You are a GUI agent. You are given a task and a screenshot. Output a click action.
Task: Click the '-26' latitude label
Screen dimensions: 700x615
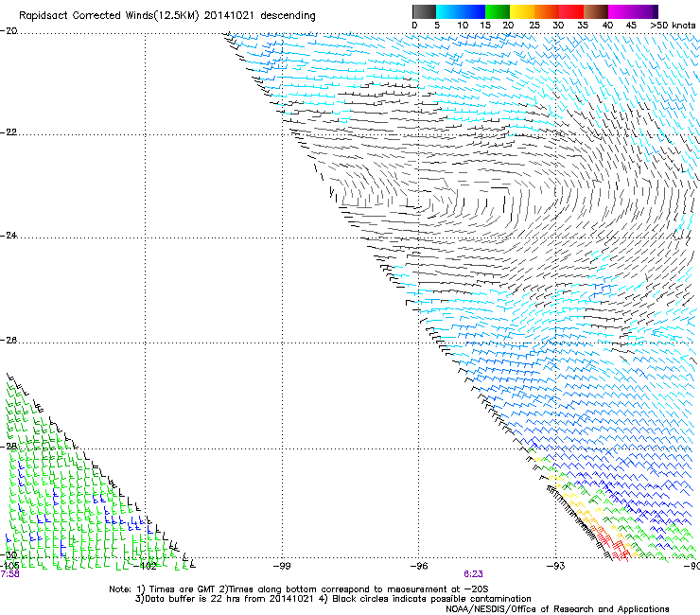(x=9, y=341)
